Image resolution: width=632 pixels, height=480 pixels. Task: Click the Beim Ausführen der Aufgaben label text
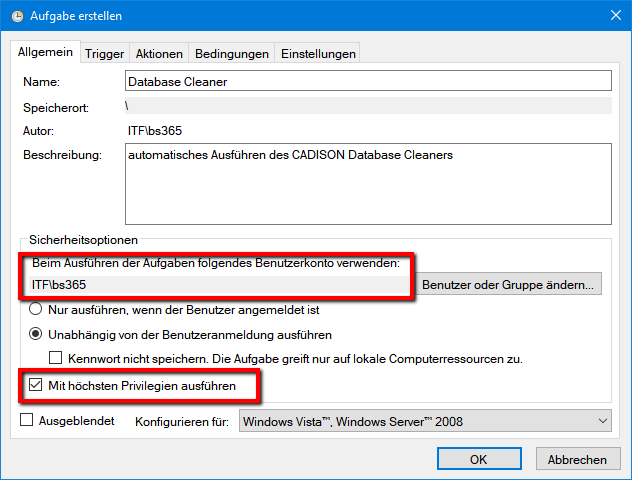[x=216, y=263]
